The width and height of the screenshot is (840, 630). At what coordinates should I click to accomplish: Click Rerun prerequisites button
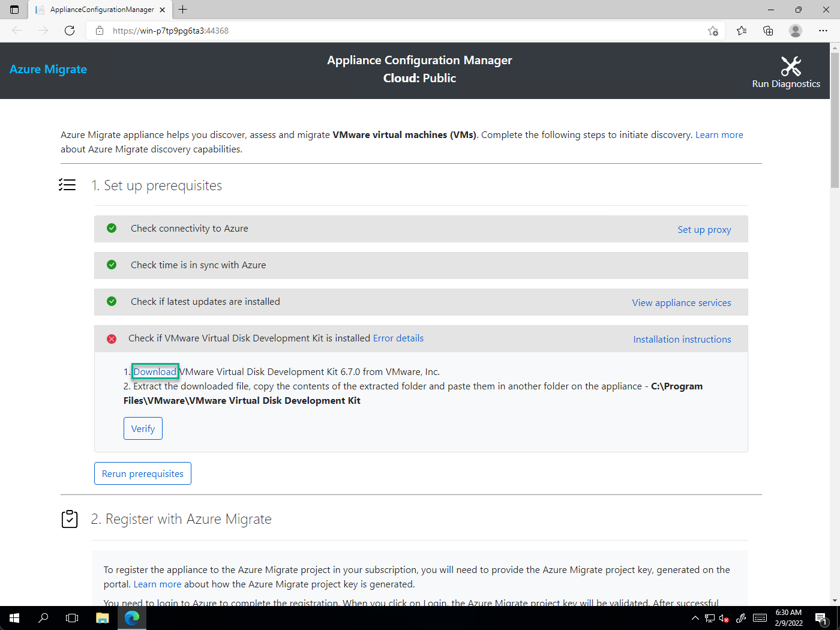[143, 473]
